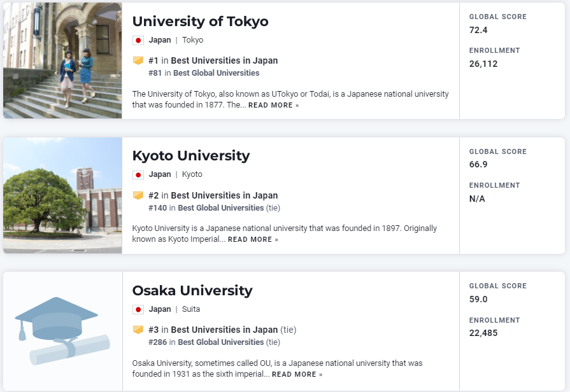This screenshot has height=392, width=570.
Task: Click Japan flag icon under Osaka University
Action: pos(138,309)
